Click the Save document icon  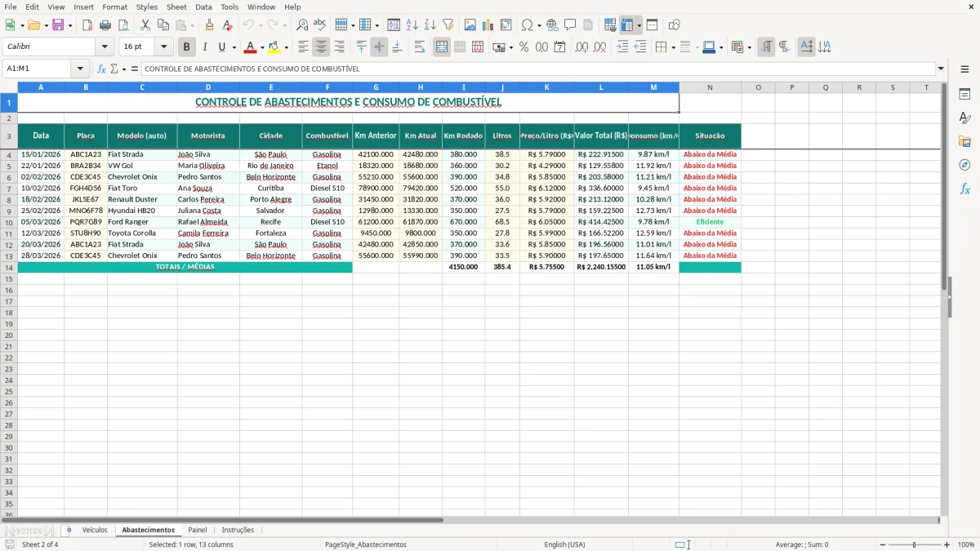pos(58,25)
